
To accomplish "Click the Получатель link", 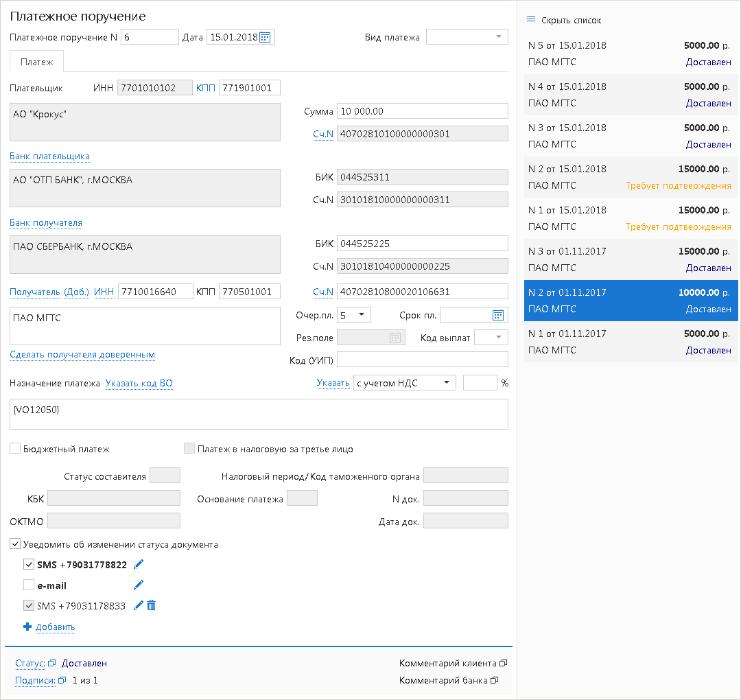I will (x=35, y=292).
